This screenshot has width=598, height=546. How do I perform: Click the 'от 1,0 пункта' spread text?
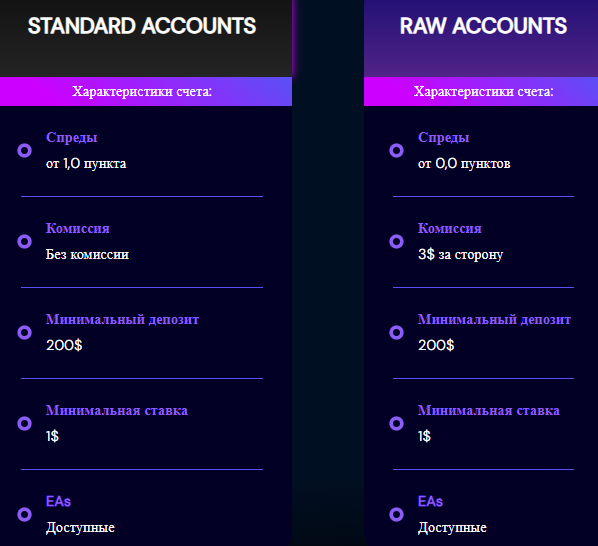pos(86,164)
